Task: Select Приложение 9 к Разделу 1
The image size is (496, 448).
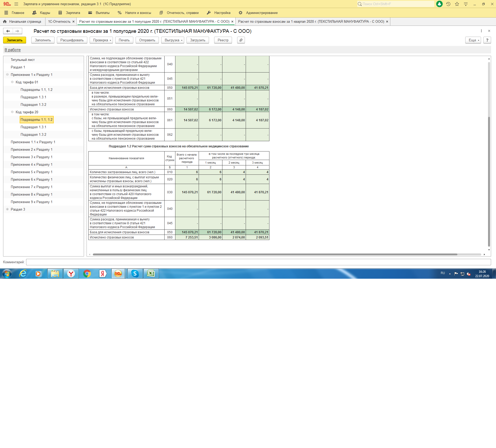Action: pyautogui.click(x=32, y=202)
